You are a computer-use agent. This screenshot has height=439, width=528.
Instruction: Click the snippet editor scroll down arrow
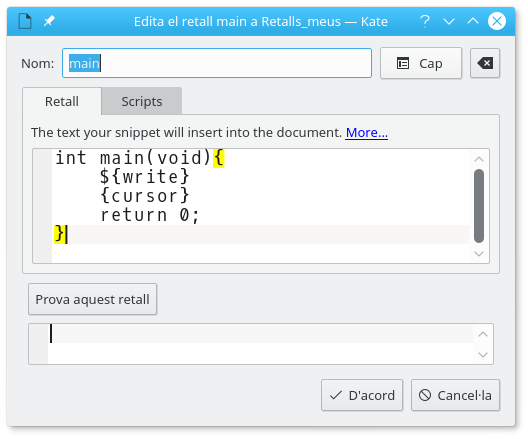click(x=479, y=254)
